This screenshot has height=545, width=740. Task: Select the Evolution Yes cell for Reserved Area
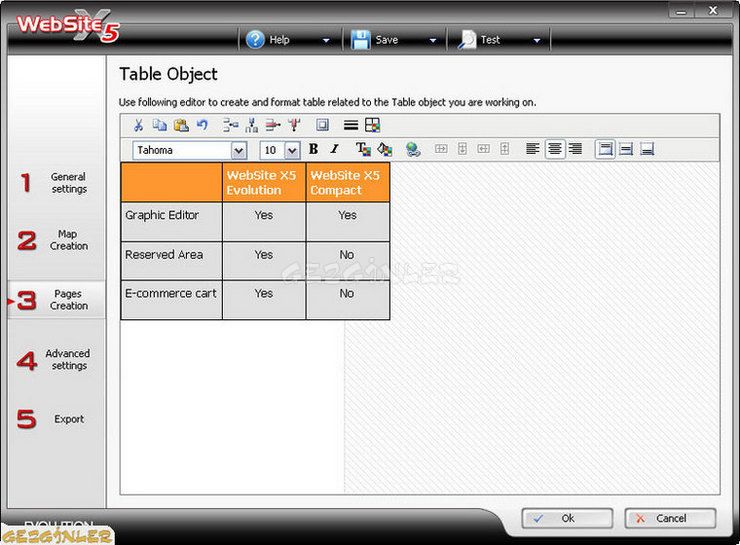click(x=264, y=261)
